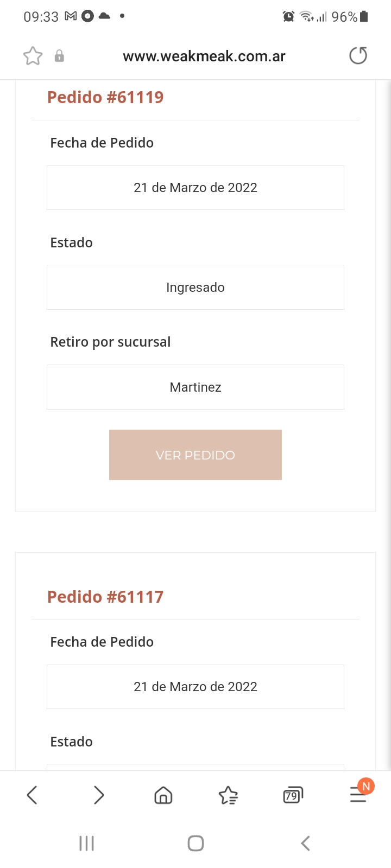Image resolution: width=391 pixels, height=868 pixels.
Task: Open the tab switcher showing 79 tabs
Action: click(x=293, y=795)
